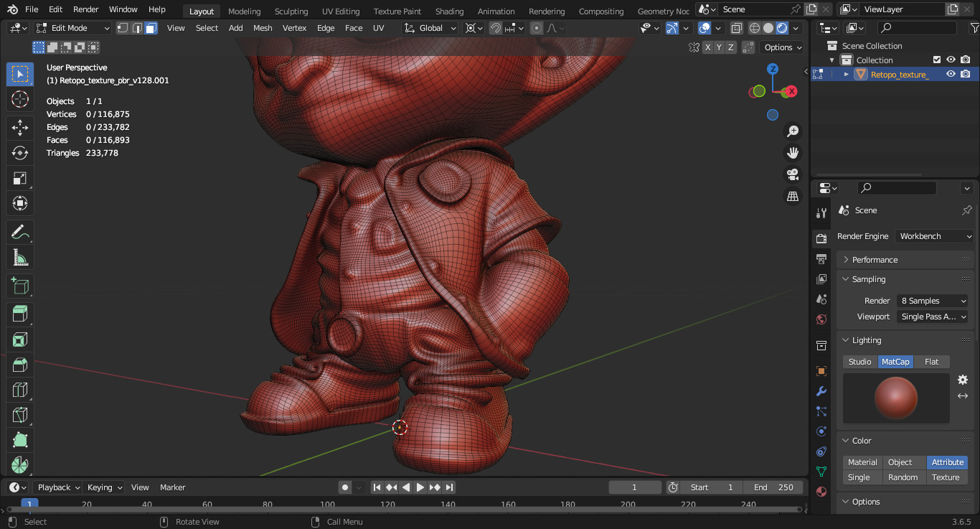Toggle snapping magnet

pos(496,28)
